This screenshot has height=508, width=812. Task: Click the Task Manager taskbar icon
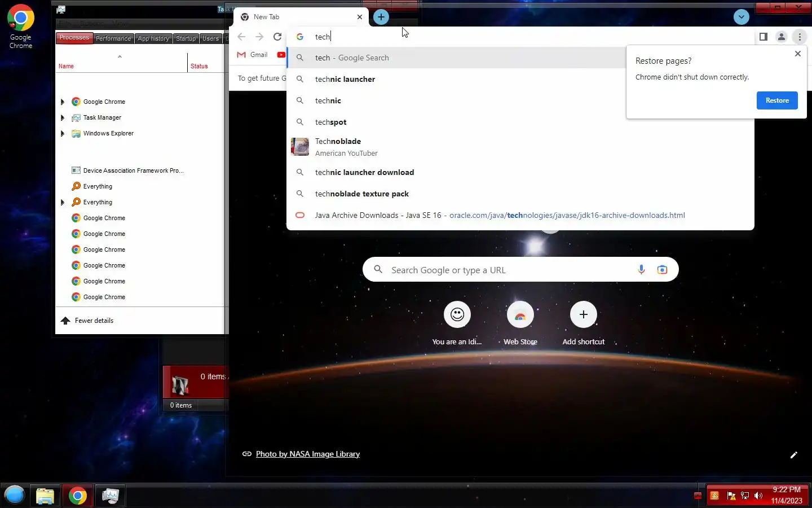(x=110, y=496)
